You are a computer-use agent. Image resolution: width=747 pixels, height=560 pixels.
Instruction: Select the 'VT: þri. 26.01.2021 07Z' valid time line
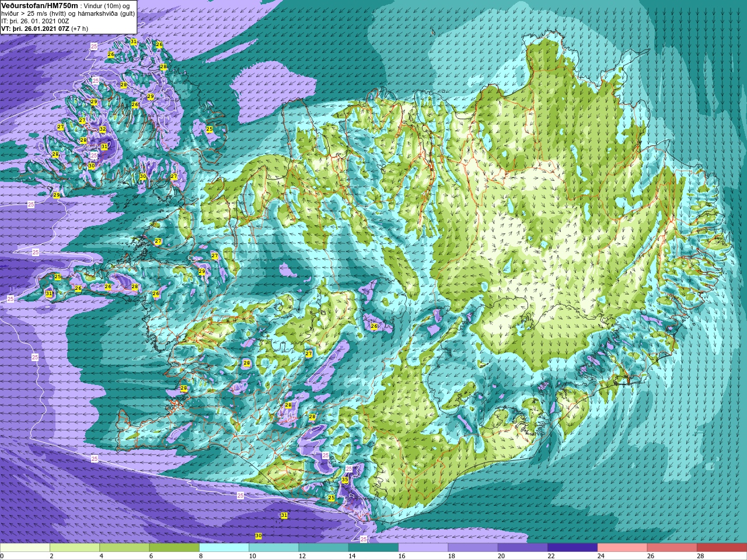tap(35, 29)
